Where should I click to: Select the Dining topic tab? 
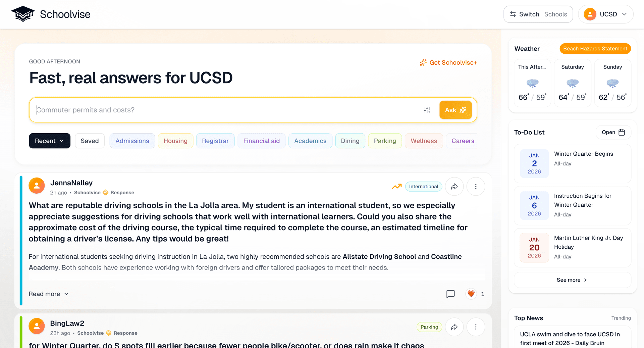(x=350, y=141)
